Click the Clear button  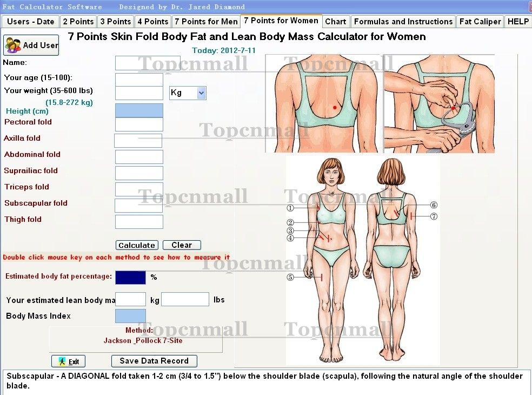(182, 245)
